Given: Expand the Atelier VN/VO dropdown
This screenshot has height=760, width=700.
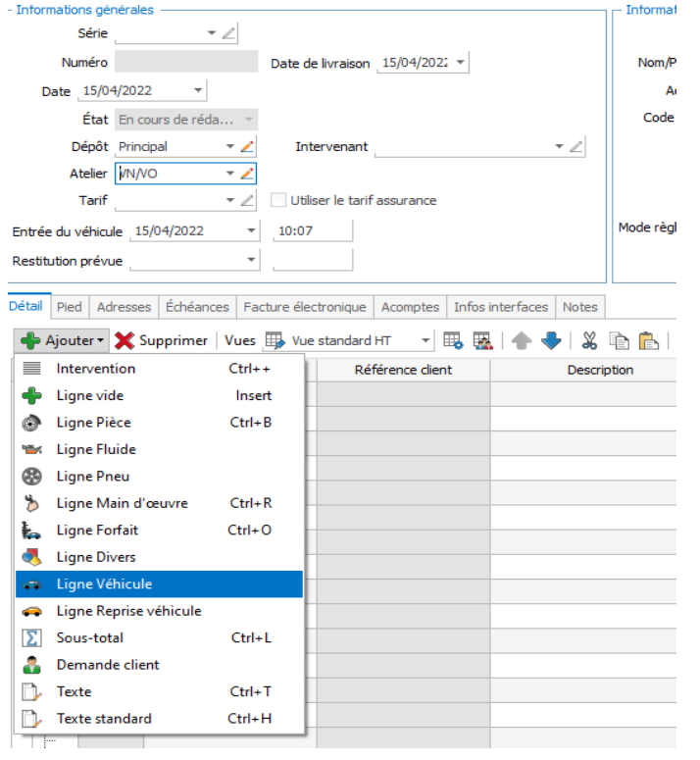Looking at the screenshot, I should (x=230, y=174).
